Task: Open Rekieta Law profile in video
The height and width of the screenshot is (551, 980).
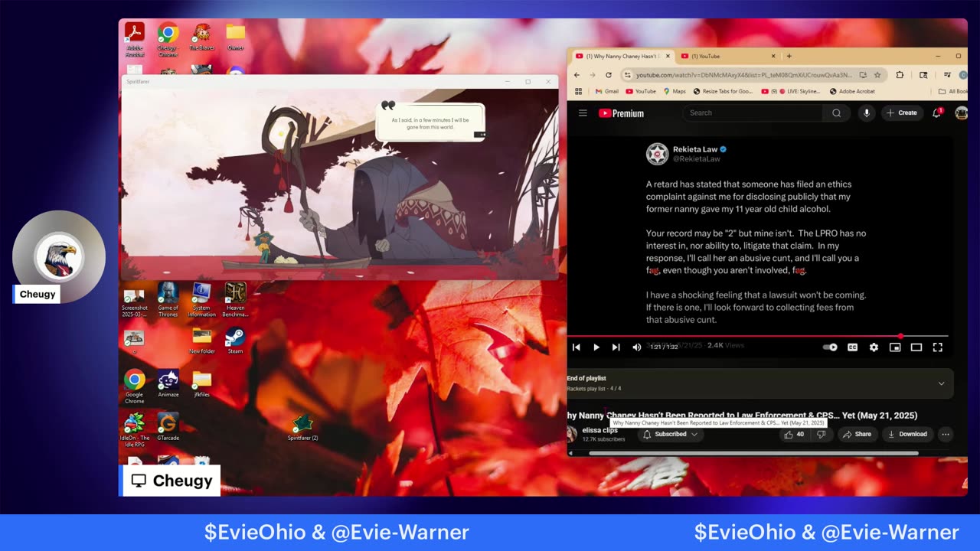Action: (x=688, y=153)
